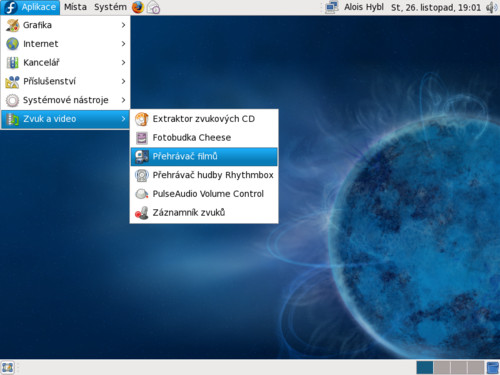Switch to the first workspace
Screen dimensions: 500x375
425,368
